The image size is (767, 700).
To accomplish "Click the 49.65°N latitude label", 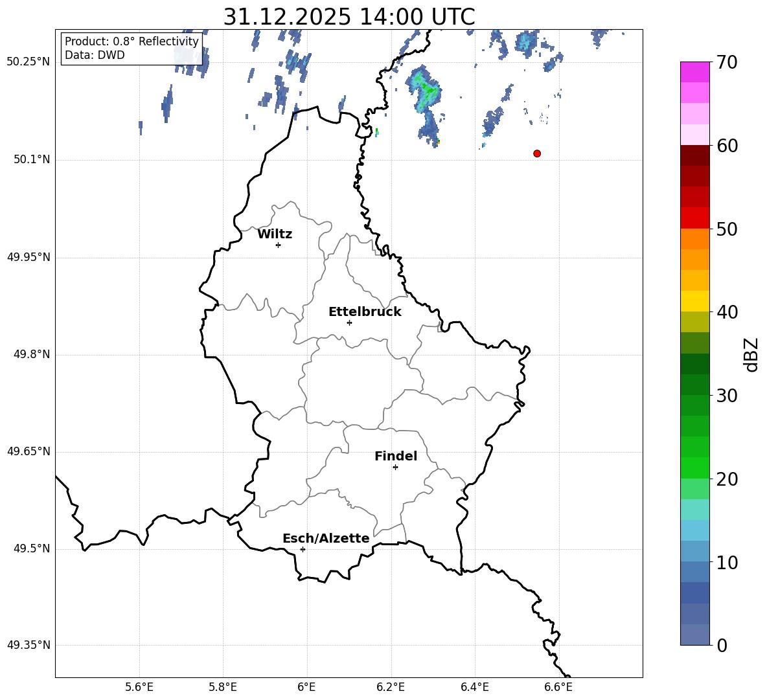I will click(x=29, y=451).
